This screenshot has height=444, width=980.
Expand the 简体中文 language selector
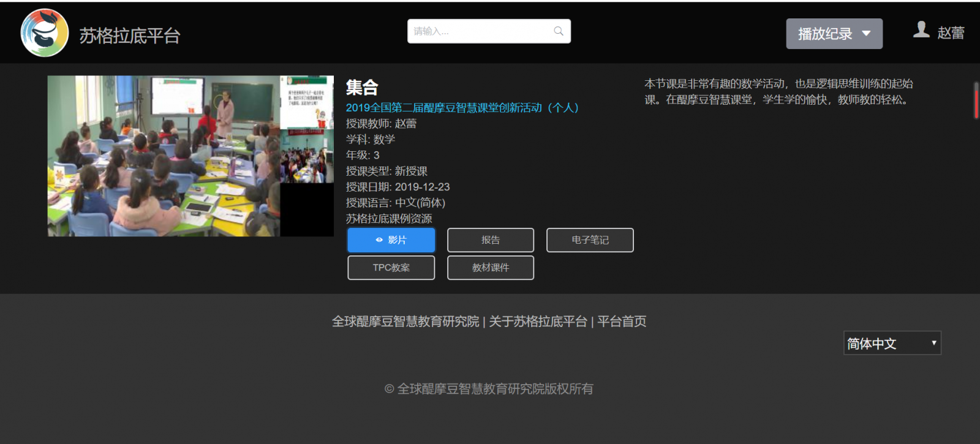point(891,344)
